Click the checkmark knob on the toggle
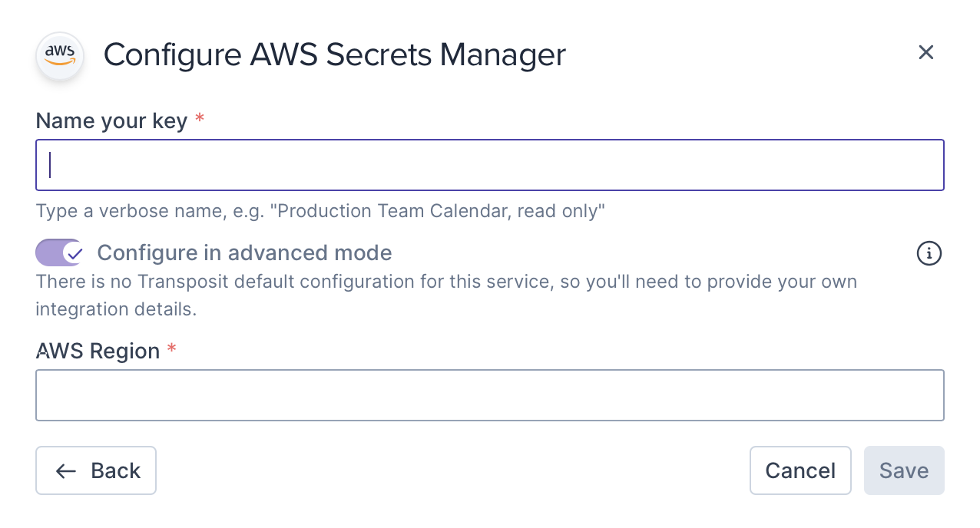The height and width of the screenshot is (528, 980). 73,252
